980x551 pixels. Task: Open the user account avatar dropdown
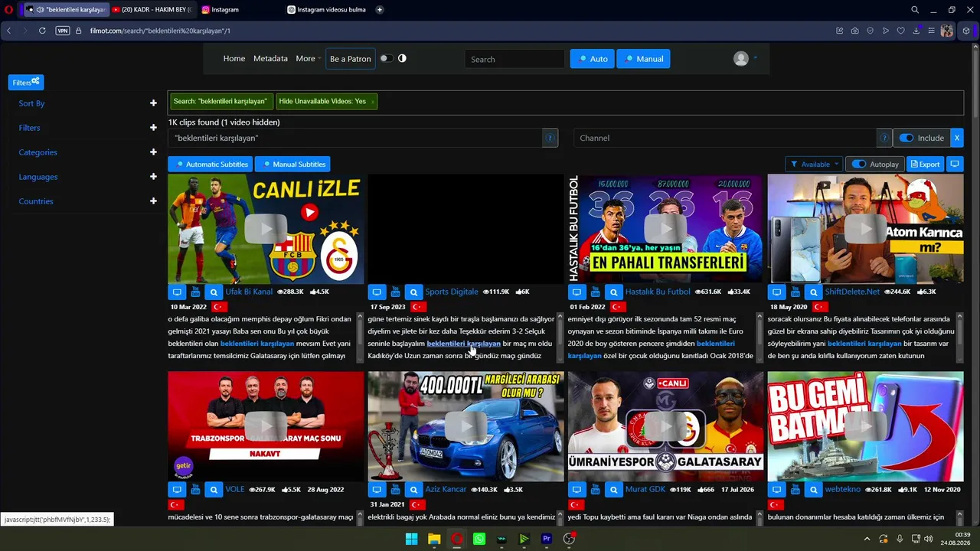[x=745, y=59]
